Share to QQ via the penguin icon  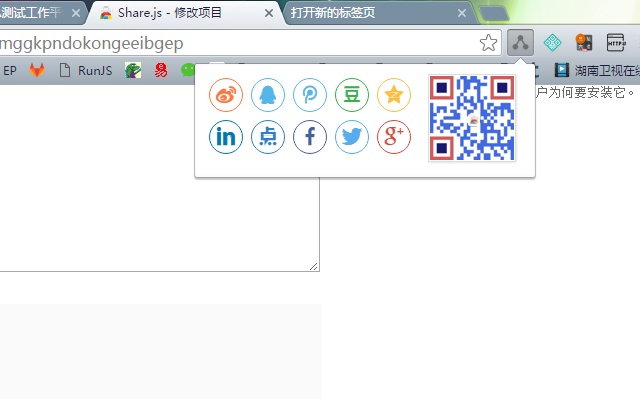[268, 95]
